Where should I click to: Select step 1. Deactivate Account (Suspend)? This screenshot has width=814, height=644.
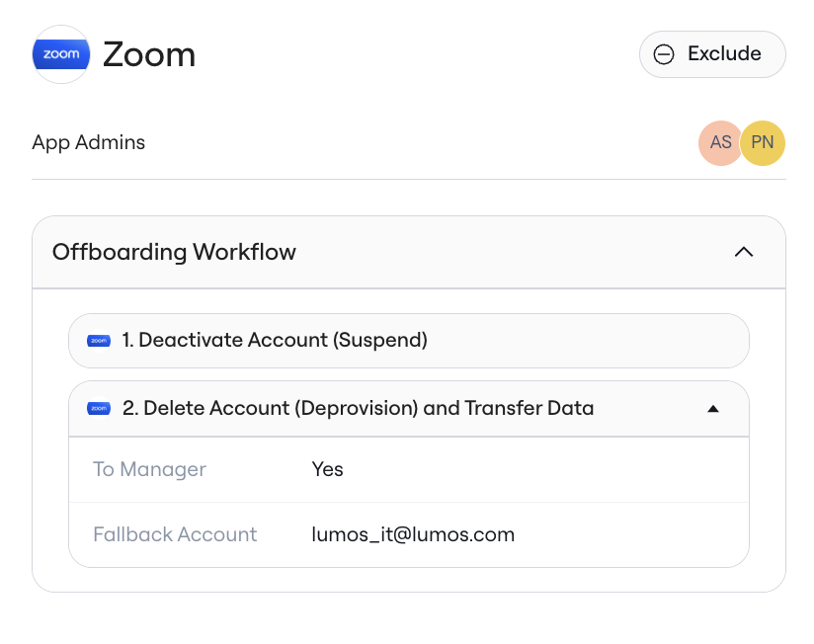pos(409,341)
